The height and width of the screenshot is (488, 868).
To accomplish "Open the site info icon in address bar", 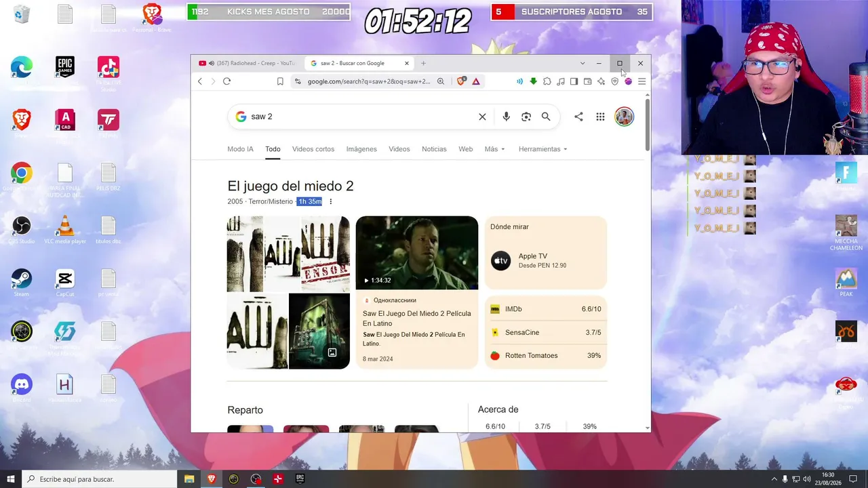I will [297, 81].
